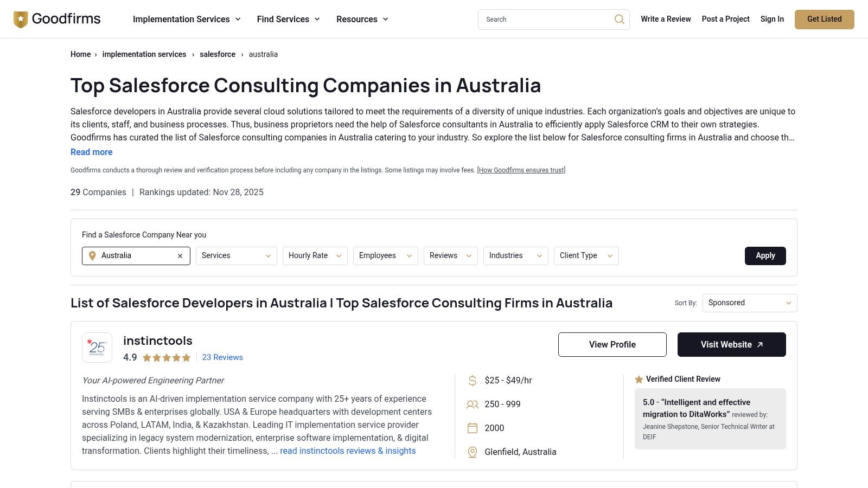Click inside the Search input field

click(542, 19)
